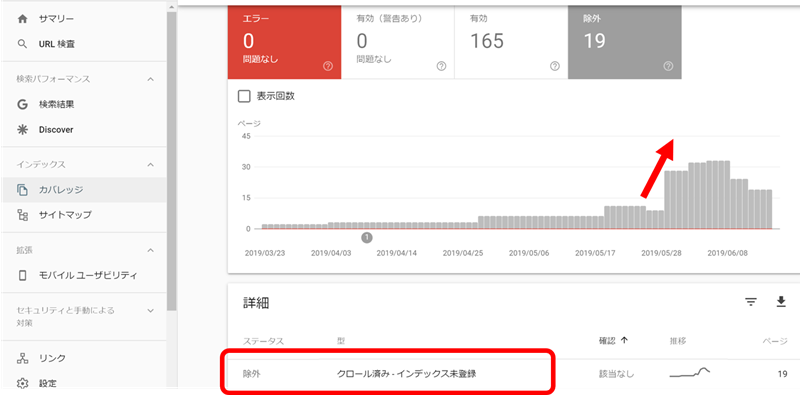This screenshot has width=800, height=395.
Task: Download the 詳細 table with the download icon
Action: coord(781,302)
